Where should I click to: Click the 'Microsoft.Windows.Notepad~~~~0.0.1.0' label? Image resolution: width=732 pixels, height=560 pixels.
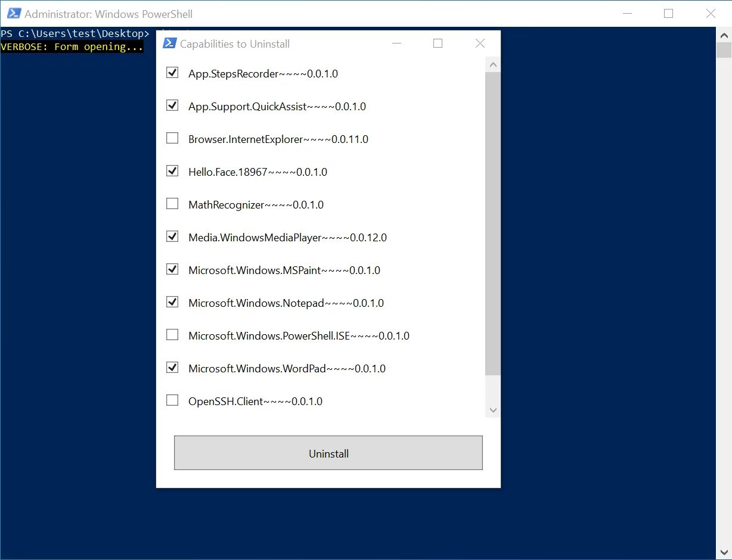pyautogui.click(x=286, y=303)
